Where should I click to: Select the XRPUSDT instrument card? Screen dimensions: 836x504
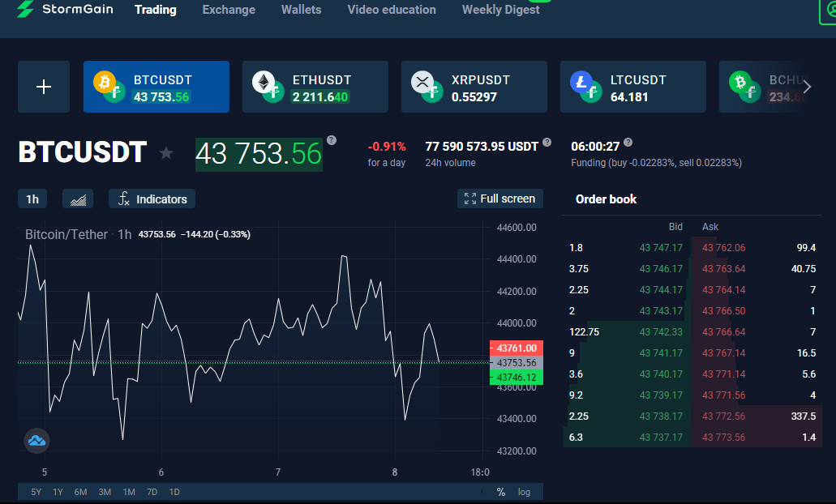pyautogui.click(x=474, y=87)
